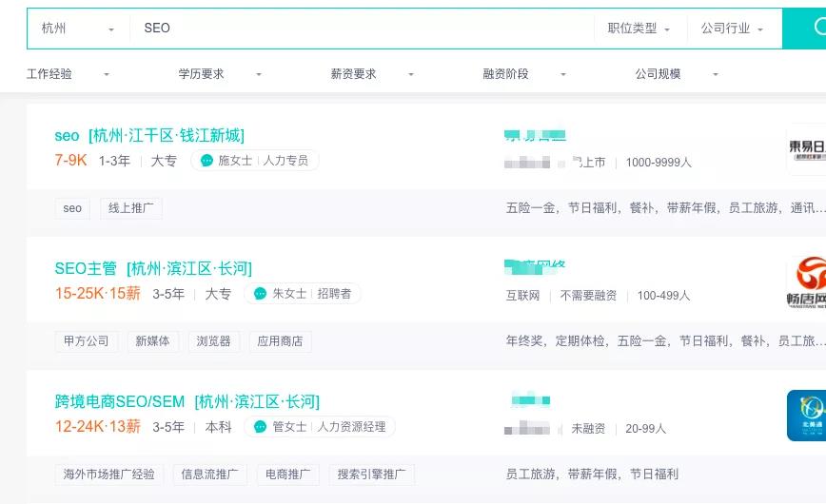Viewport: 826px width, 504px height.
Task: Open the blue company logo thumbnail
Action: 806,416
